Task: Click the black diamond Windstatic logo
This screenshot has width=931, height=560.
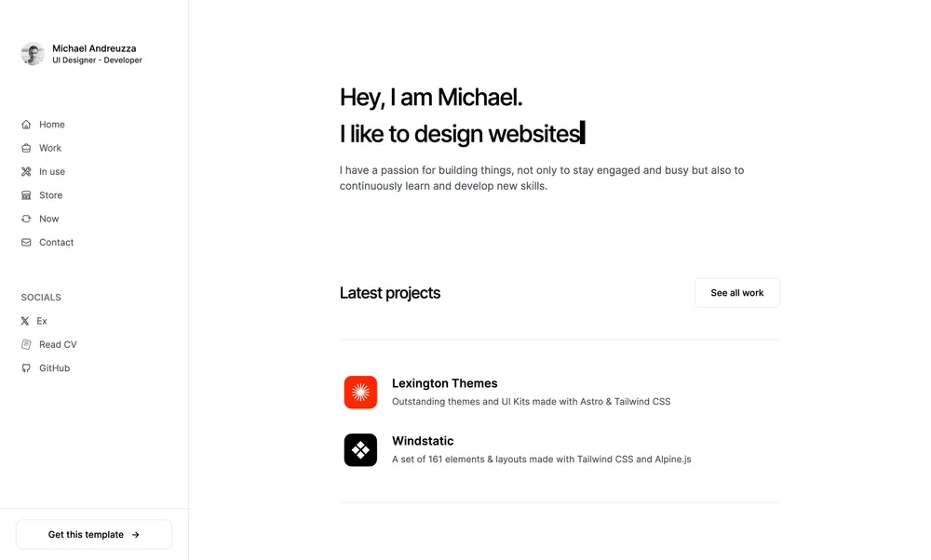Action: click(360, 449)
